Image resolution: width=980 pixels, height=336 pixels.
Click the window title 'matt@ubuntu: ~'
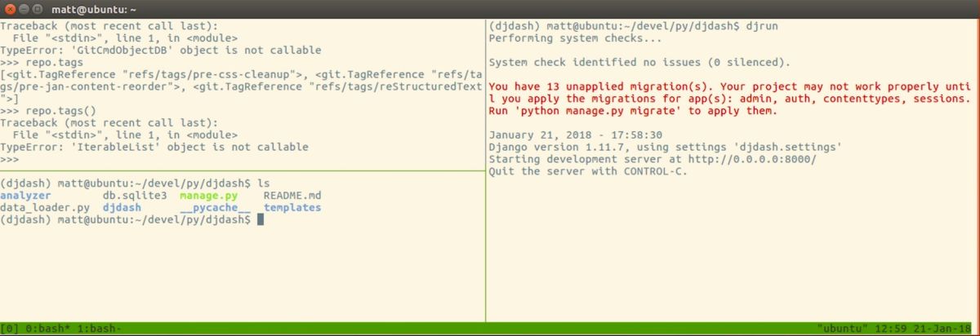tap(93, 9)
